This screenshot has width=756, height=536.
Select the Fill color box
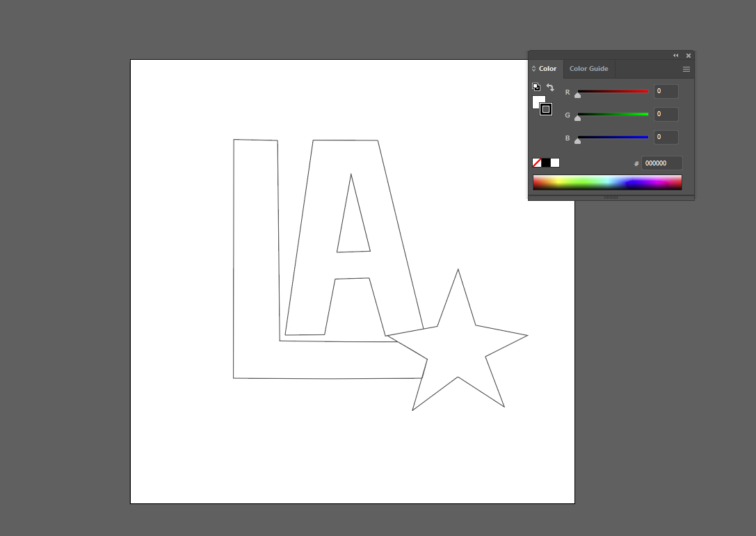point(537,101)
